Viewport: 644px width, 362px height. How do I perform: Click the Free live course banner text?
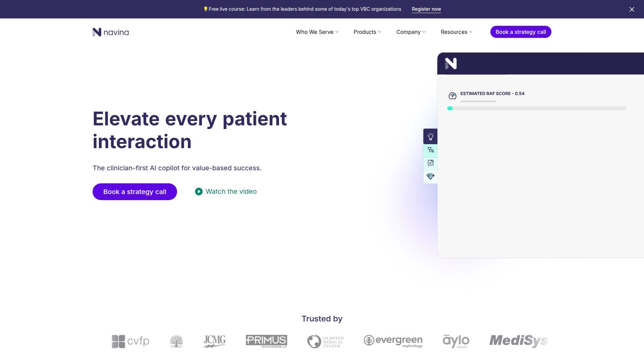(x=302, y=9)
